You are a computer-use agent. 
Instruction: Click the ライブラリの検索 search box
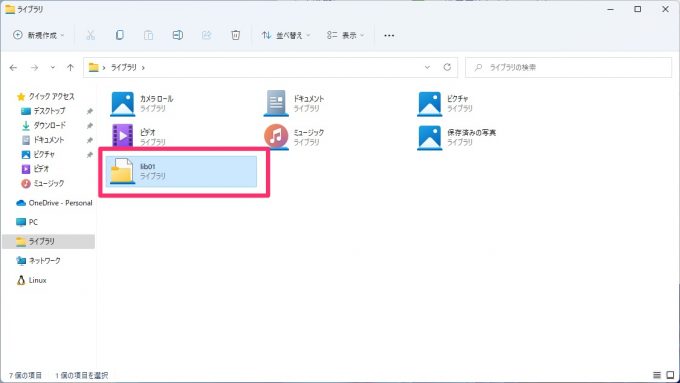point(568,67)
